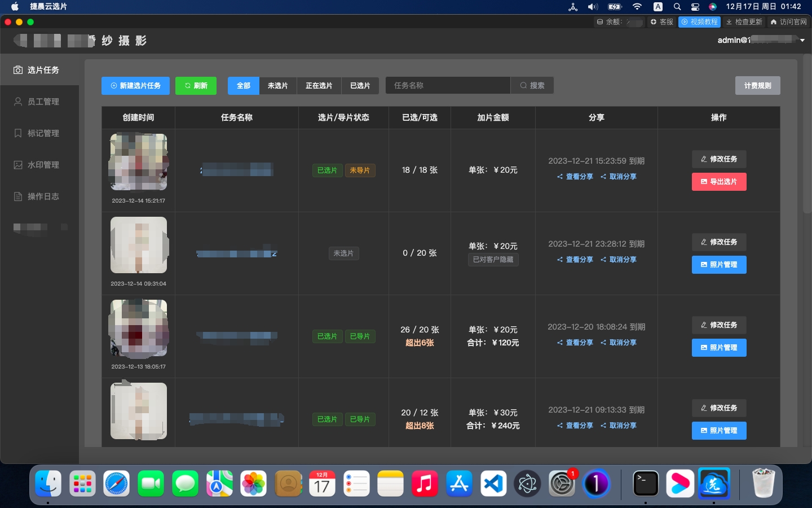Open 客服 from the top bar

click(x=661, y=22)
